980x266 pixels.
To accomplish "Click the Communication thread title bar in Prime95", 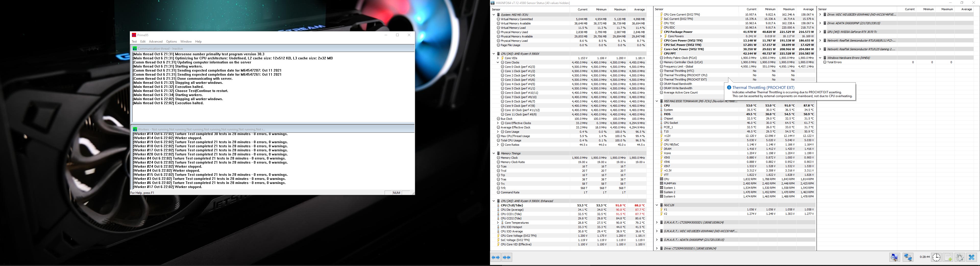I will [272, 49].
